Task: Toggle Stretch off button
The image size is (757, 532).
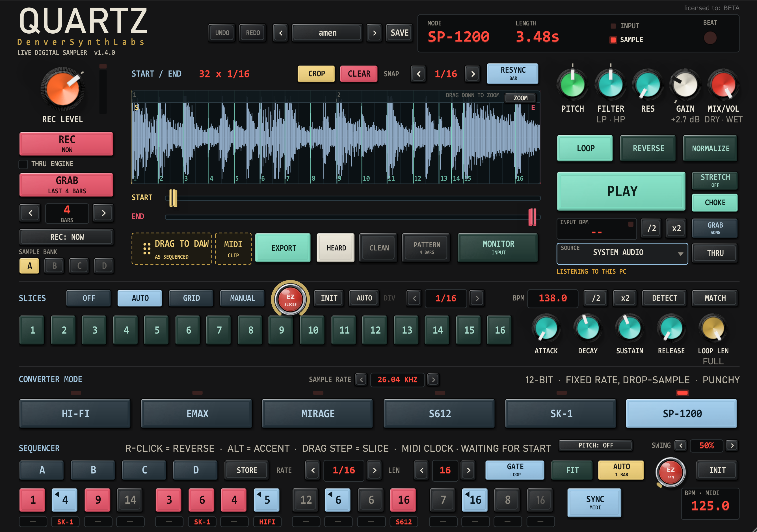Action: pos(715,180)
